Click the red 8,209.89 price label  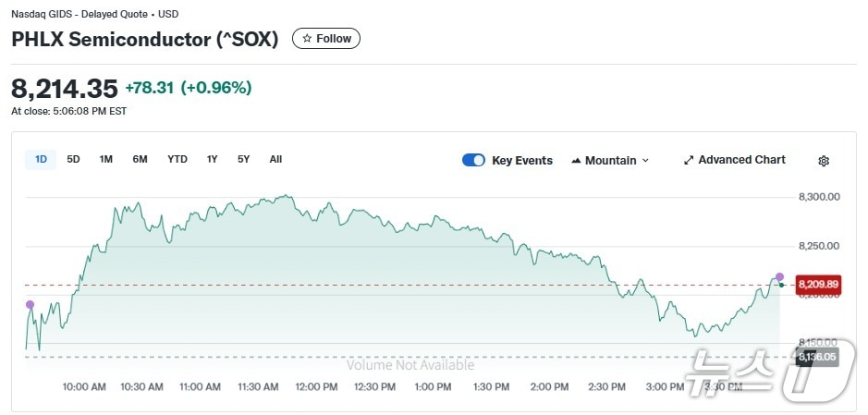click(817, 283)
